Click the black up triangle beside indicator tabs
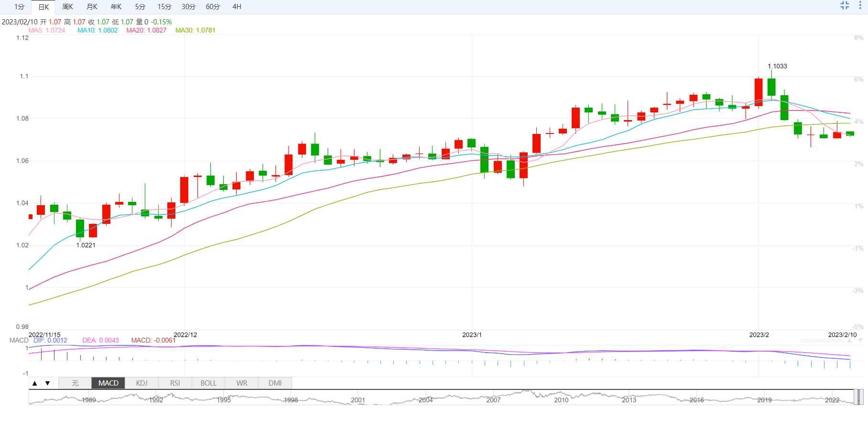Image resolution: width=868 pixels, height=421 pixels. 34,383
